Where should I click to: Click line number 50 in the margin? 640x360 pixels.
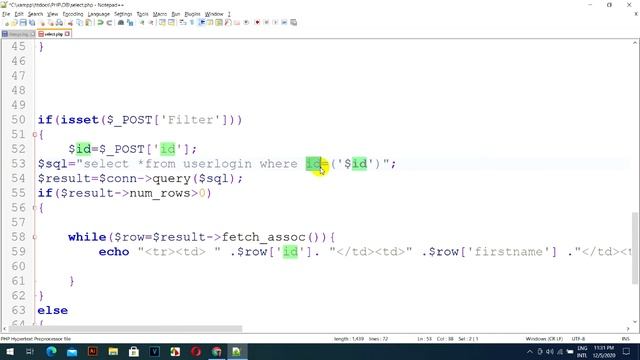point(18,120)
